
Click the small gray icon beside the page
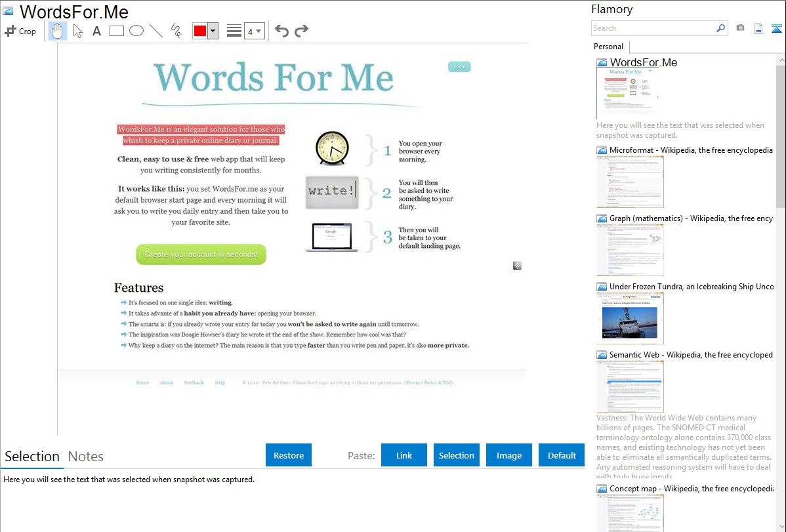point(517,266)
